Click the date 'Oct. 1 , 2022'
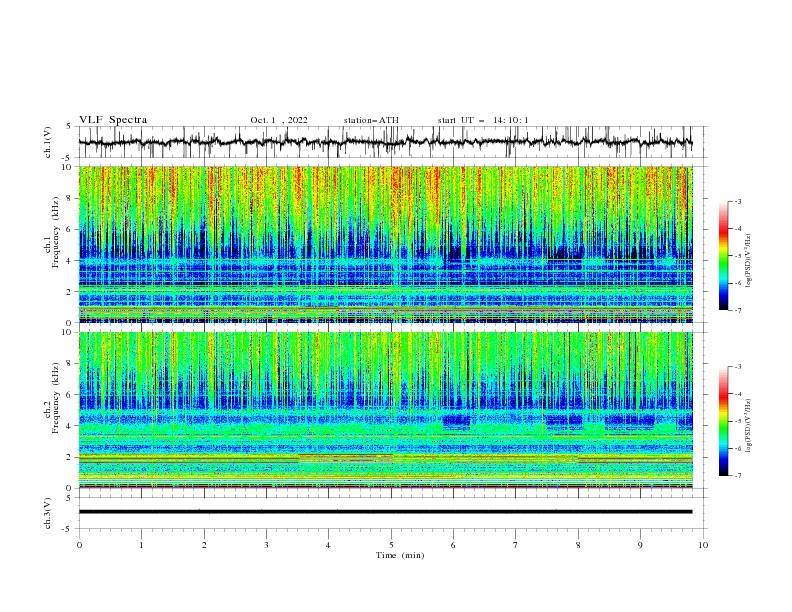The image size is (792, 612). [279, 120]
